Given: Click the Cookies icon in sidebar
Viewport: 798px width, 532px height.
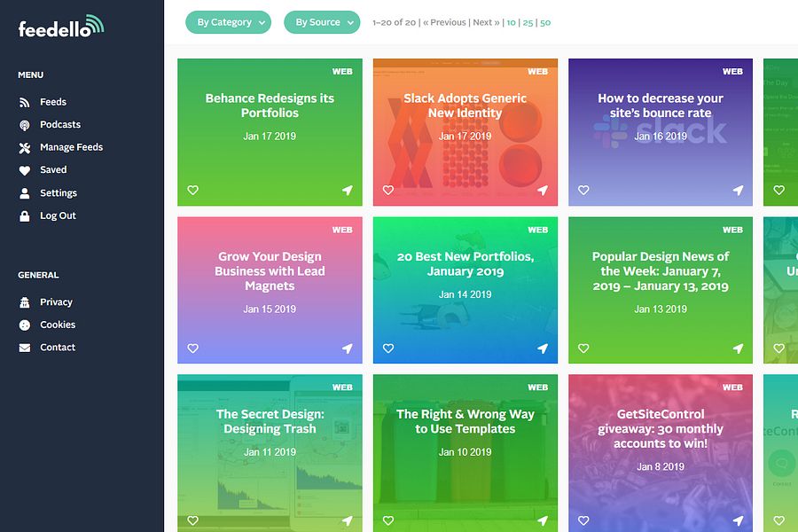Looking at the screenshot, I should pos(25,325).
